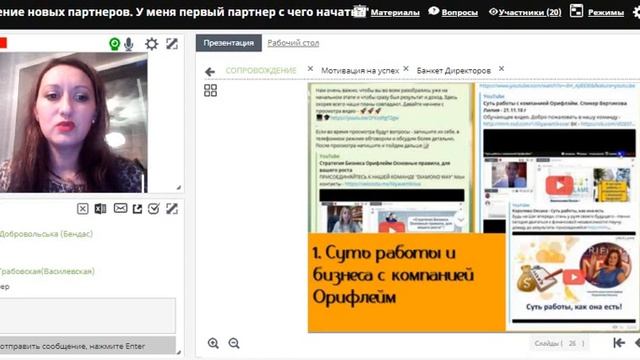This screenshot has height=360, width=640.
Task: Show the Участники (20) list
Action: tap(530, 13)
